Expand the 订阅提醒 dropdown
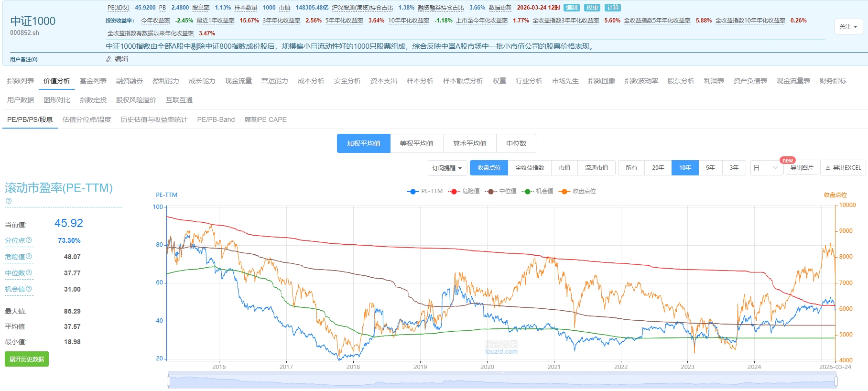 pyautogui.click(x=447, y=168)
